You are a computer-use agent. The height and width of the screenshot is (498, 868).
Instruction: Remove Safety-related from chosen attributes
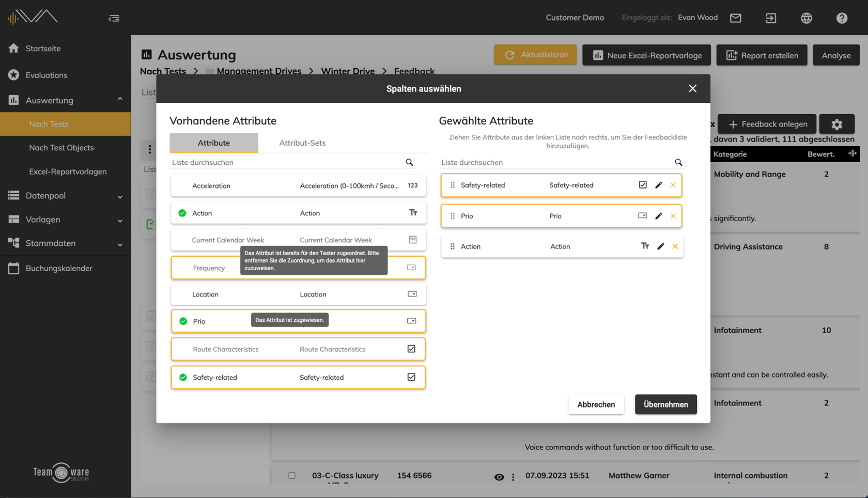pyautogui.click(x=673, y=185)
